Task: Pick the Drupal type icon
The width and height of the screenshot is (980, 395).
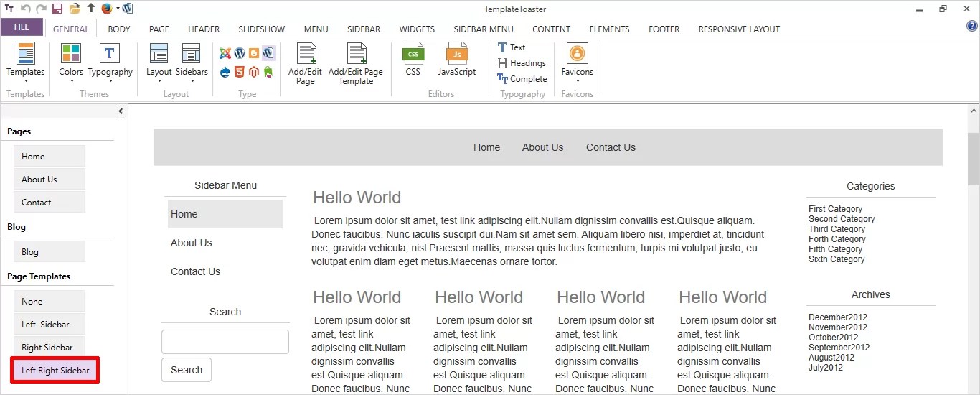Action: (x=225, y=72)
